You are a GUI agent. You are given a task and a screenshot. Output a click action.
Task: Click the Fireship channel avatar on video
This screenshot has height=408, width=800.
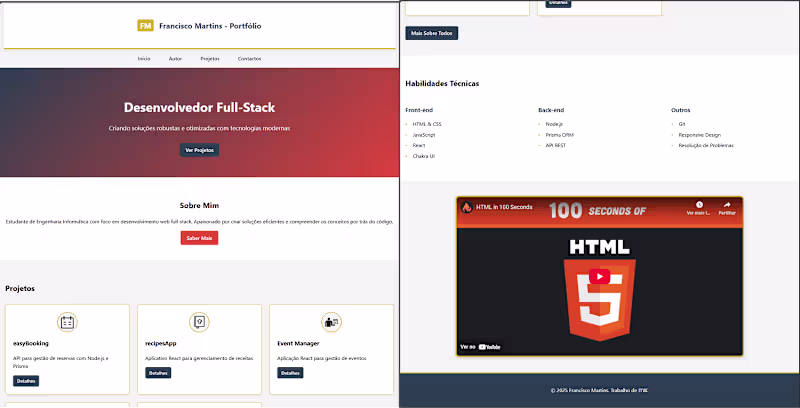click(x=467, y=207)
